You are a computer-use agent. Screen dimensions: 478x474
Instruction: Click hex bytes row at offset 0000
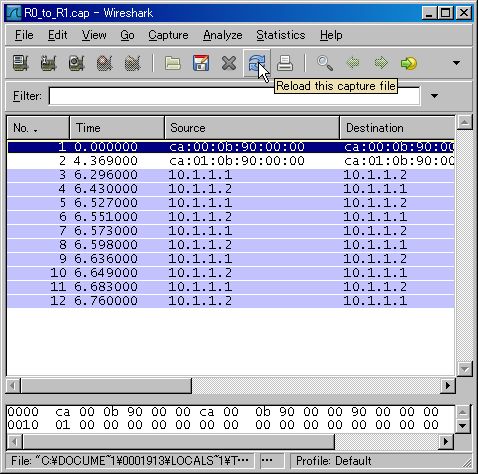tap(223, 412)
